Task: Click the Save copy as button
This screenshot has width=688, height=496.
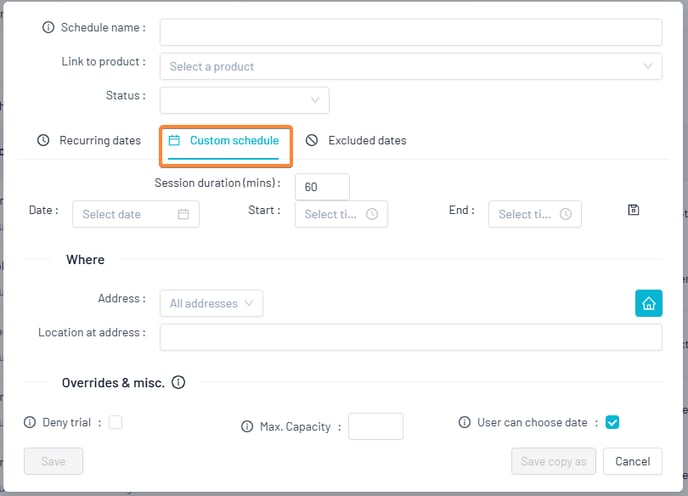Action: click(553, 461)
